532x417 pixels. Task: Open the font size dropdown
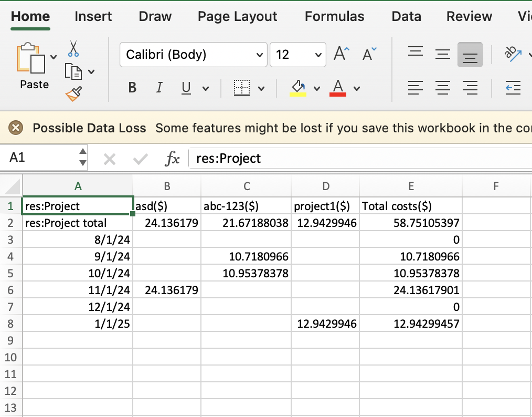317,55
